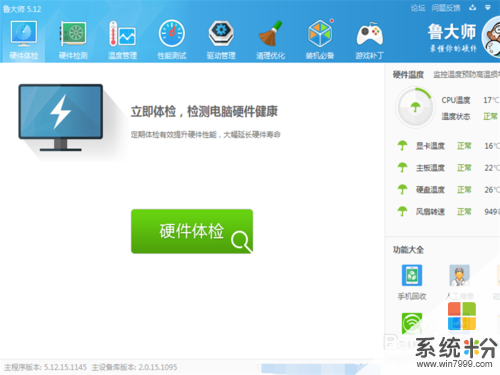The image size is (500, 375).
Task: Click the monkey mascot avatar
Action: click(x=491, y=37)
